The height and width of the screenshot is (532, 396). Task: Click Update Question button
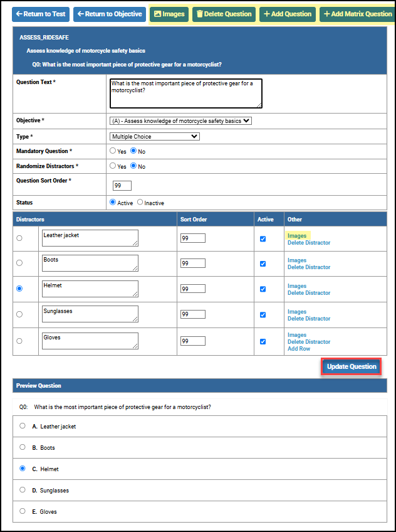tap(352, 366)
